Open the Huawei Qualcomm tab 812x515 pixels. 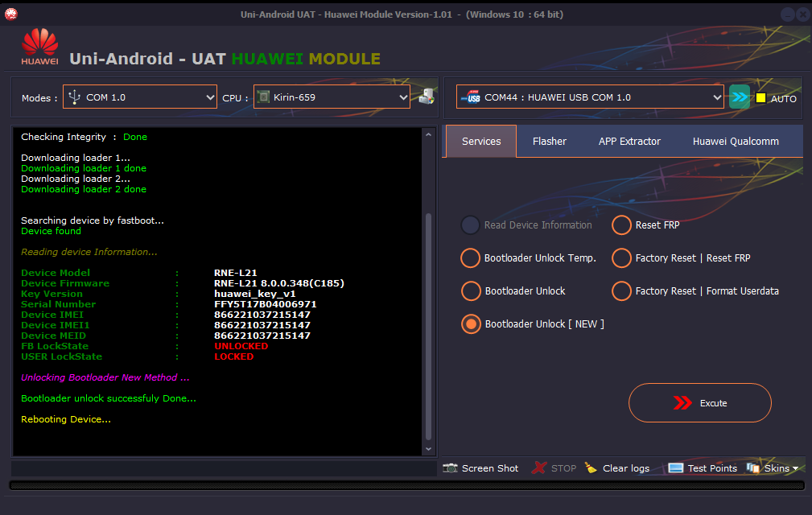[x=736, y=142]
